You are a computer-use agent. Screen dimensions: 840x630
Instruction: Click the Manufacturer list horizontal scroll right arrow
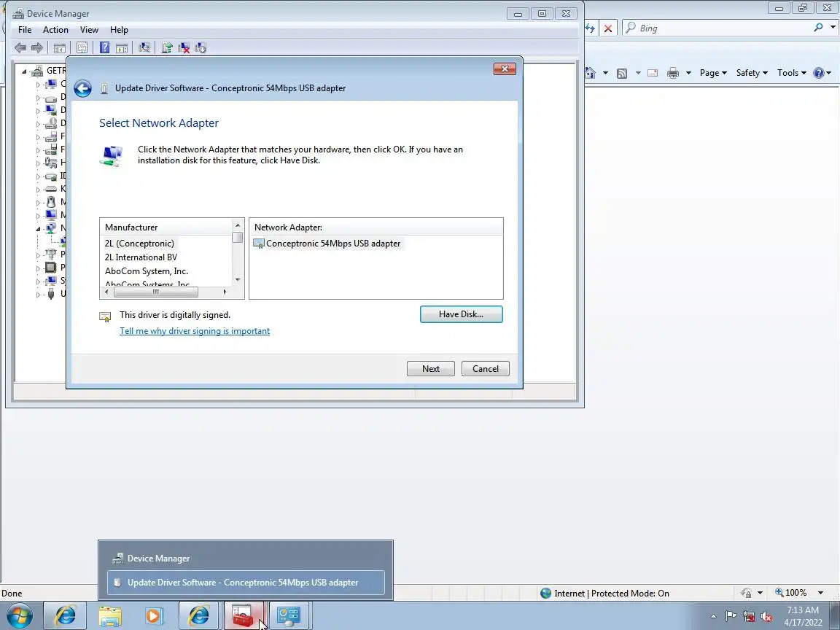225,292
